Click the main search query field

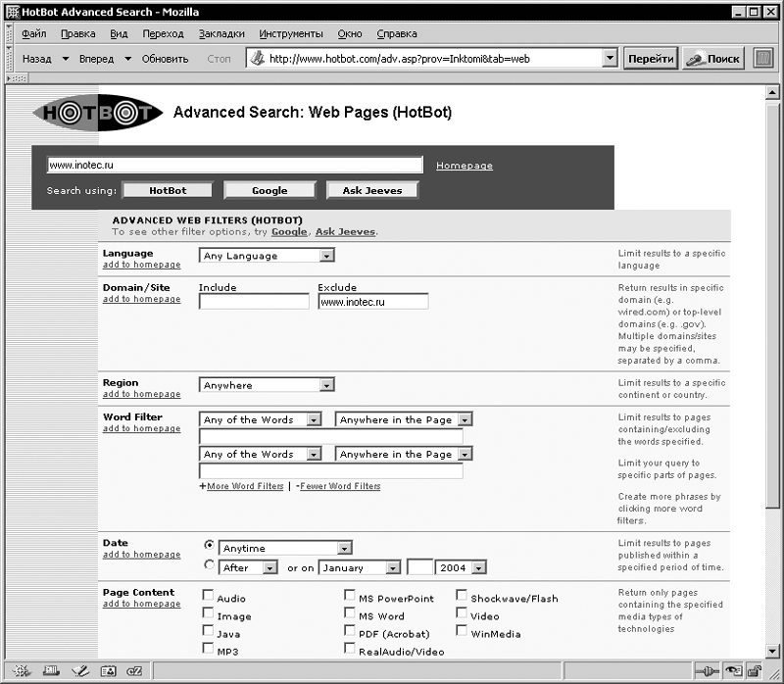point(234,165)
